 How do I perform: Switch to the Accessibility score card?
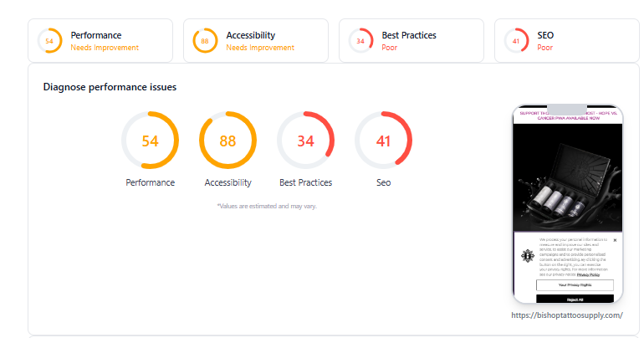point(256,41)
